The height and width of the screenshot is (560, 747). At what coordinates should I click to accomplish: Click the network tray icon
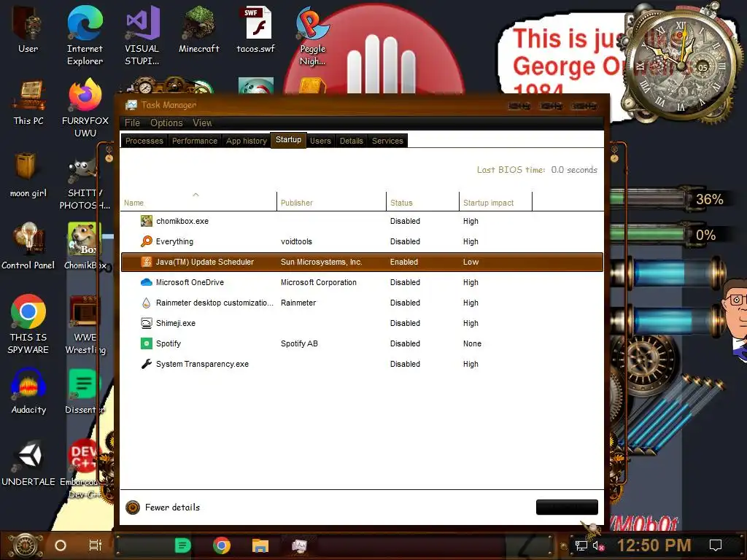[581, 545]
